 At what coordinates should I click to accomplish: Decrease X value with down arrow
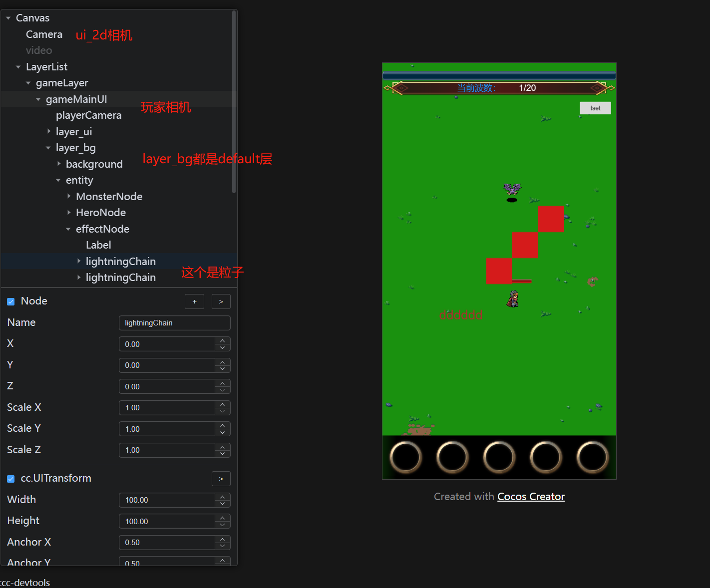[223, 347]
